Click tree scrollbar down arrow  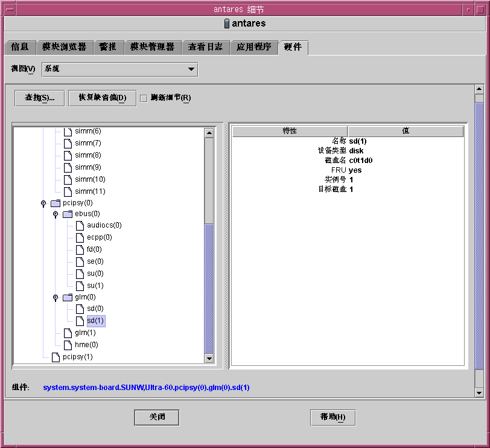point(209,358)
